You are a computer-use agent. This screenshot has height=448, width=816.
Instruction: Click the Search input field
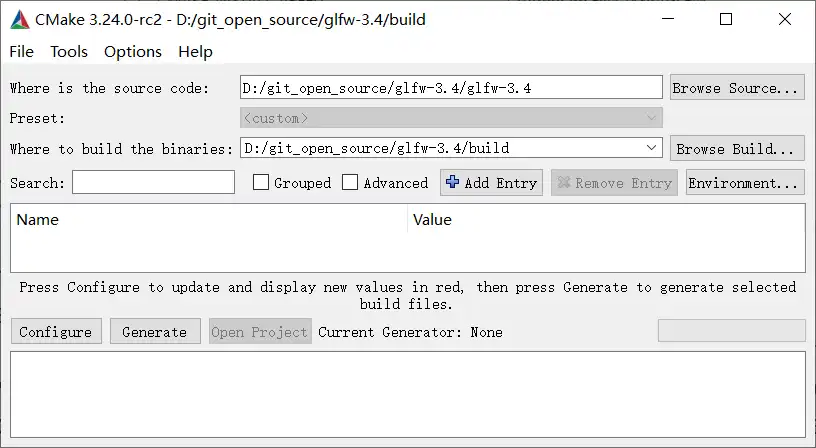(153, 183)
